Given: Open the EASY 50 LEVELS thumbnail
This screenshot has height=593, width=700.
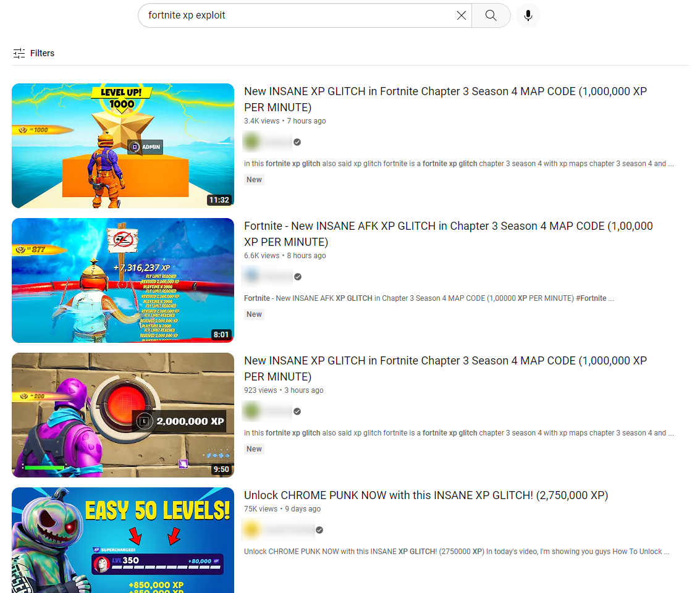Looking at the screenshot, I should point(123,540).
